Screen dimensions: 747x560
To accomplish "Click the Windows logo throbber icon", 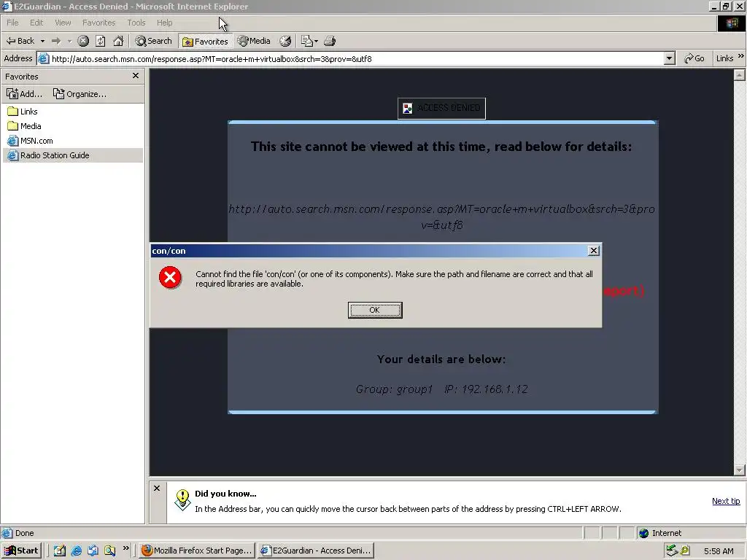I will point(731,23).
